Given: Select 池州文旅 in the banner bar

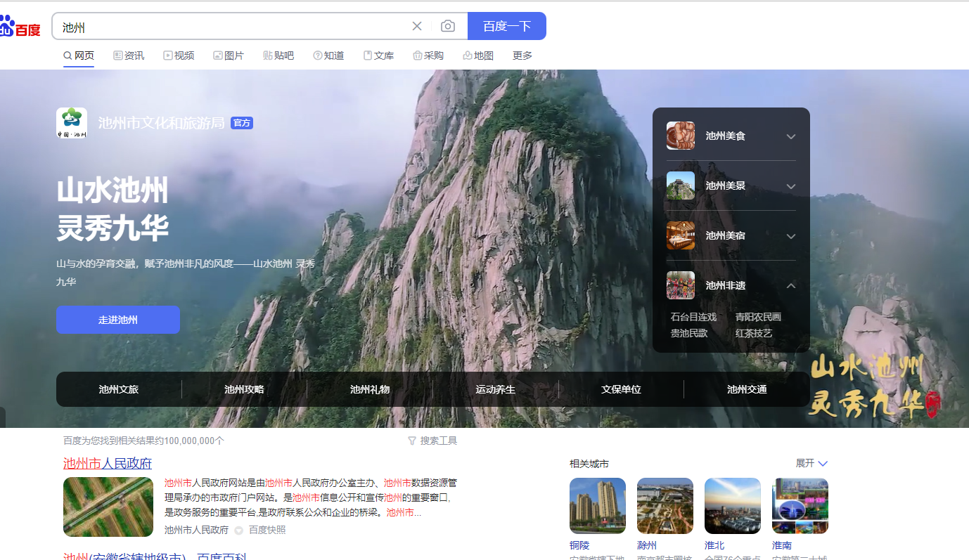Looking at the screenshot, I should pos(119,389).
